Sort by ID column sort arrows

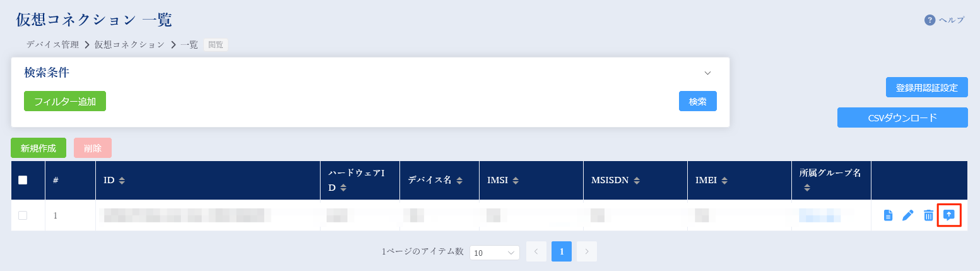tap(122, 181)
